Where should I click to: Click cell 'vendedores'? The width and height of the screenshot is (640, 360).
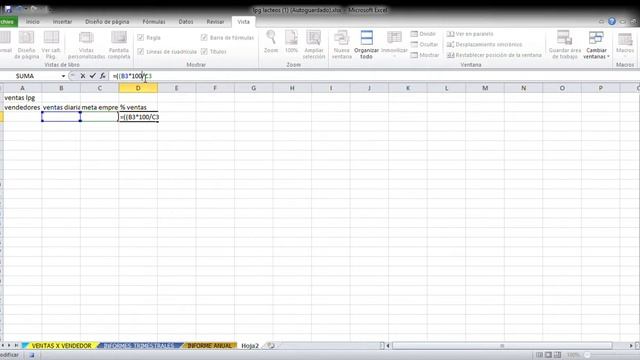(x=22, y=107)
